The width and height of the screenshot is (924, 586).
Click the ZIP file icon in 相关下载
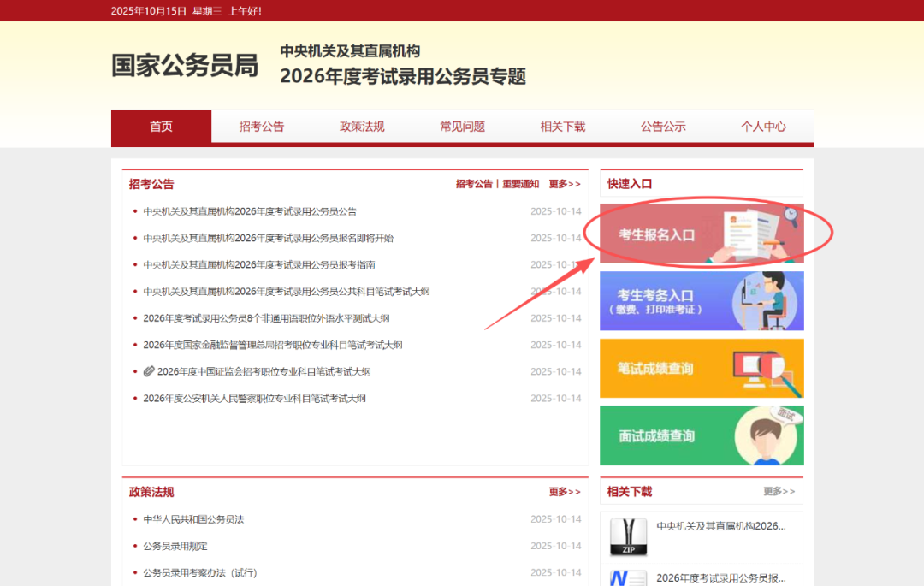628,536
